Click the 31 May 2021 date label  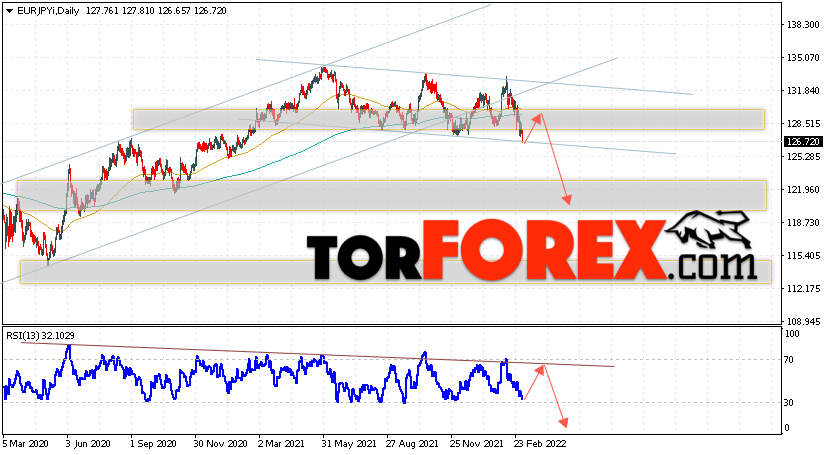point(349,443)
